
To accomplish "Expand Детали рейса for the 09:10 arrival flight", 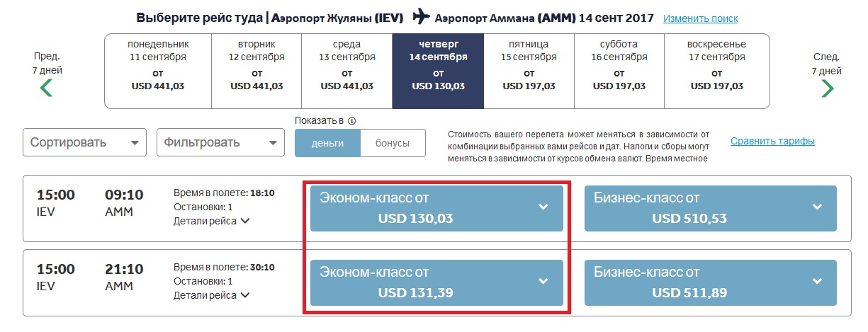I will 212,221.
